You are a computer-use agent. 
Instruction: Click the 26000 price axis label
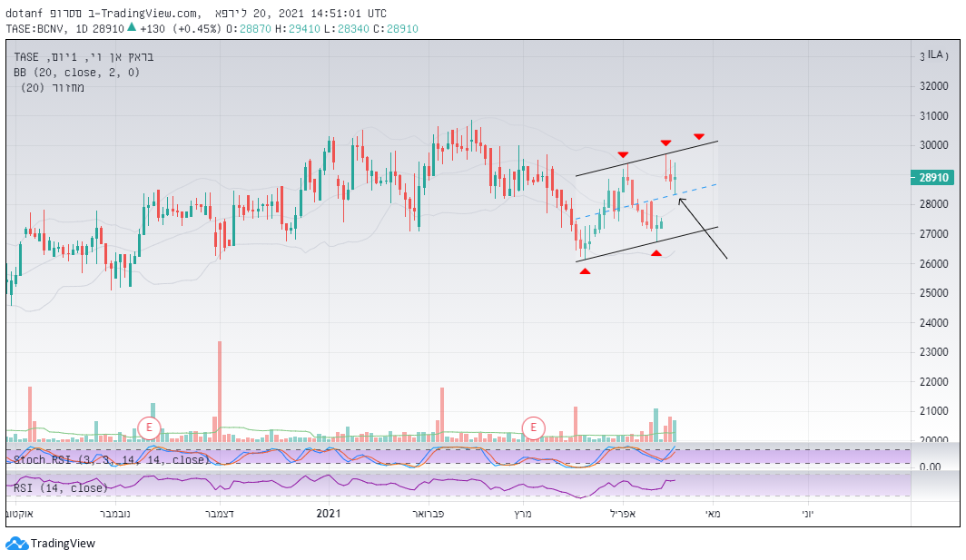click(x=934, y=264)
